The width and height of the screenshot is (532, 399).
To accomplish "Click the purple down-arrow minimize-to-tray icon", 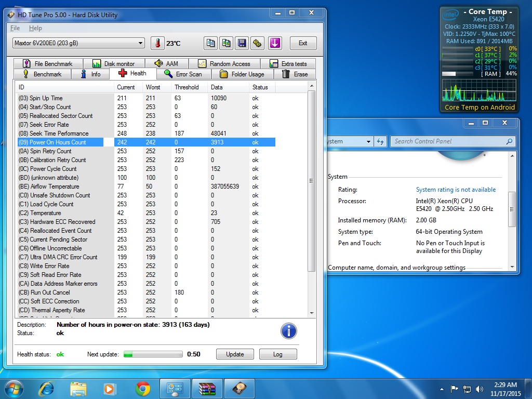I will click(275, 43).
